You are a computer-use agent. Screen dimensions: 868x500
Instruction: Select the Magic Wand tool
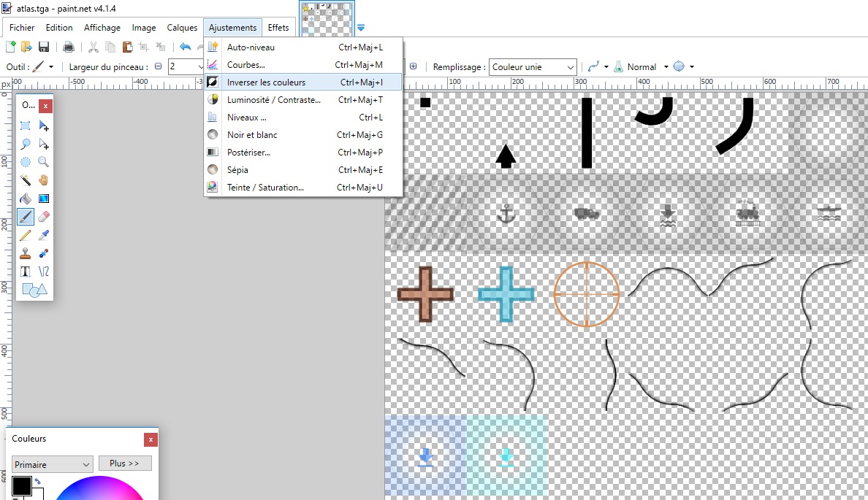(26, 180)
